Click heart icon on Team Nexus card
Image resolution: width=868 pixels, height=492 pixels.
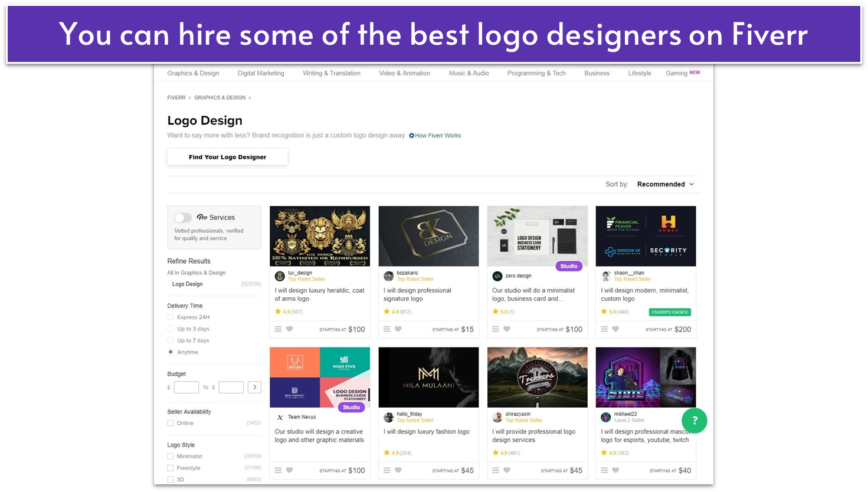pyautogui.click(x=289, y=470)
